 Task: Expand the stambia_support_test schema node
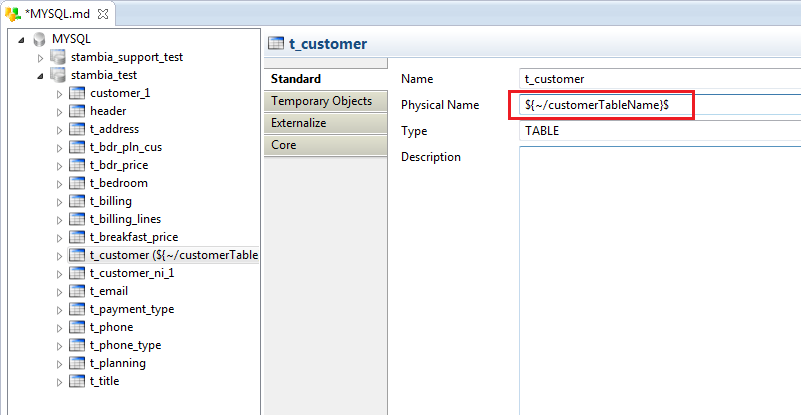(x=41, y=58)
